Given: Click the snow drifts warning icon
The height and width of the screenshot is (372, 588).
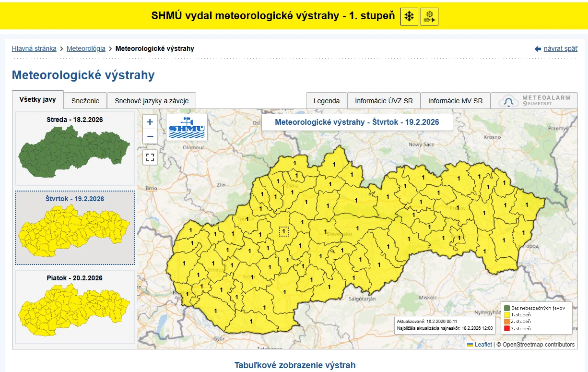Looking at the screenshot, I should point(429,17).
